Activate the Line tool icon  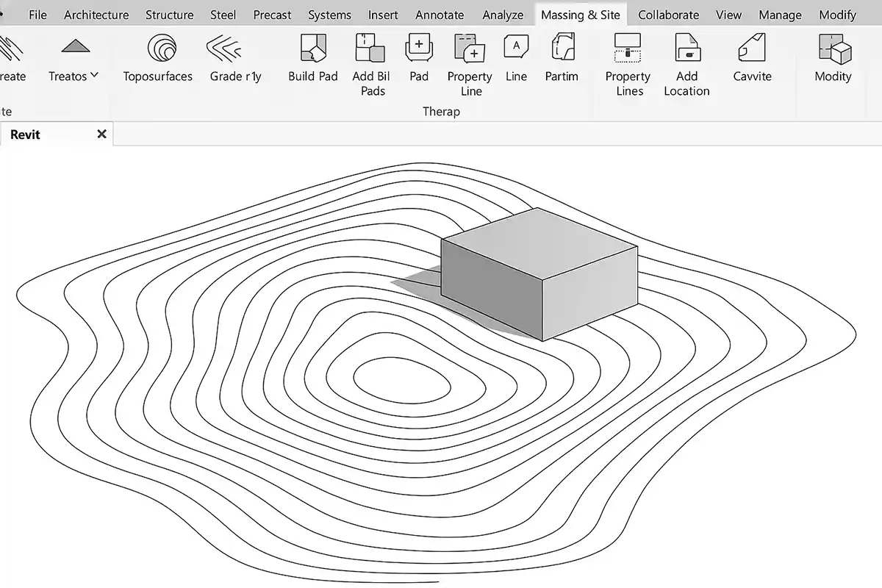point(516,49)
